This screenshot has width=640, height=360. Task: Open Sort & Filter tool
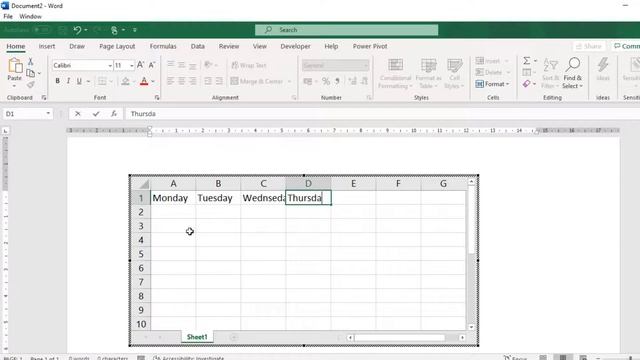tap(550, 73)
